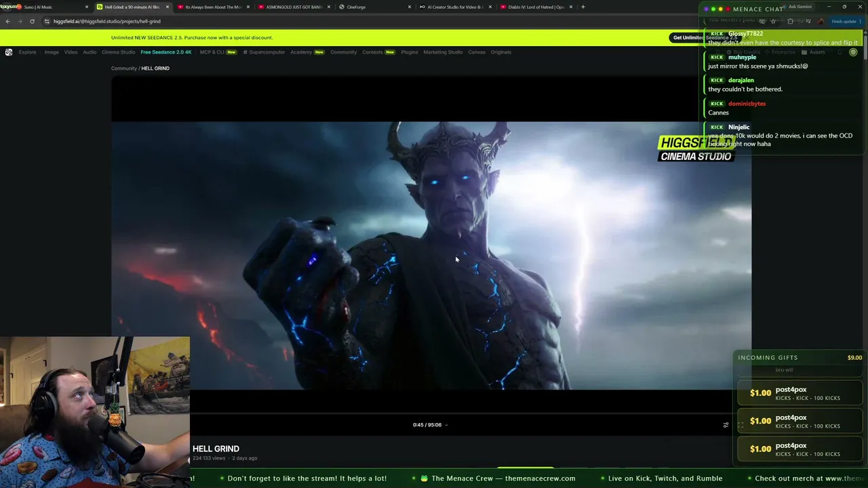Open video settings sliders icon in player
This screenshot has height=488, width=868.
point(726,425)
